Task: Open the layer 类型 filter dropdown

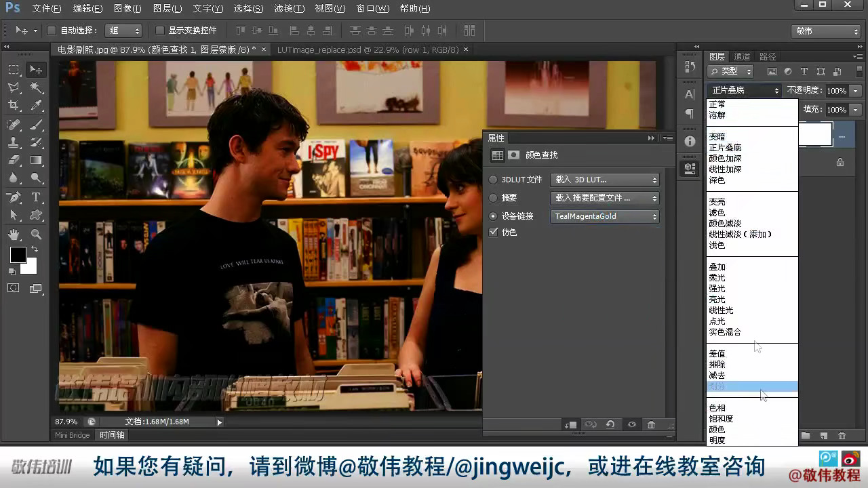Action: pyautogui.click(x=730, y=71)
